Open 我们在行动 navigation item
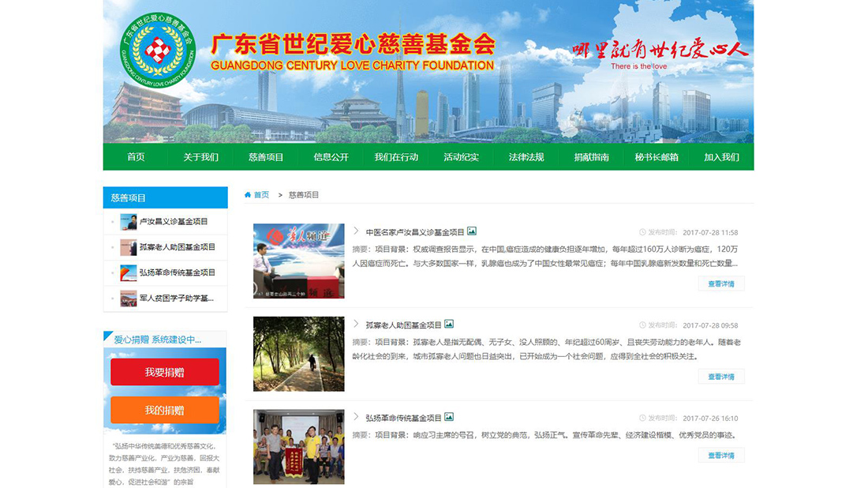868x488 pixels. [396, 157]
